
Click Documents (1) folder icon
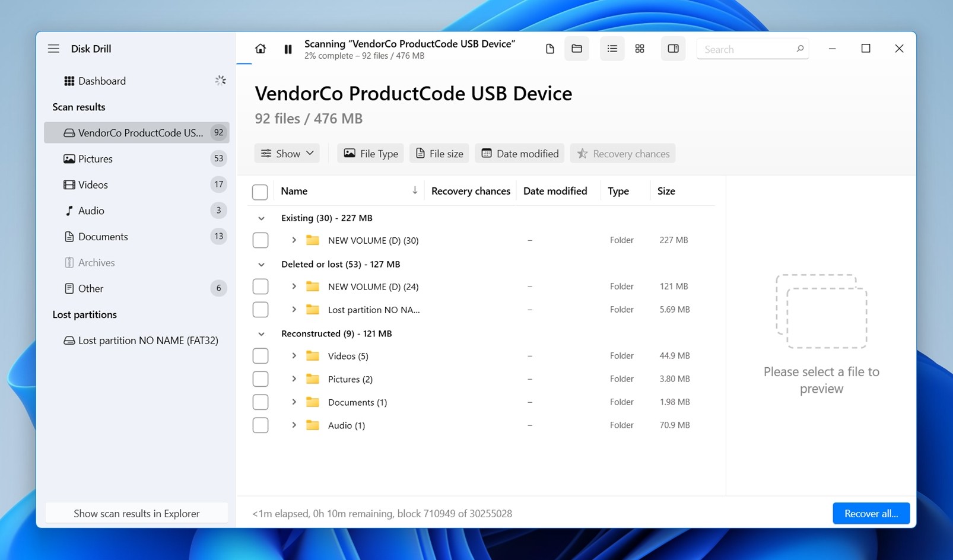tap(313, 402)
